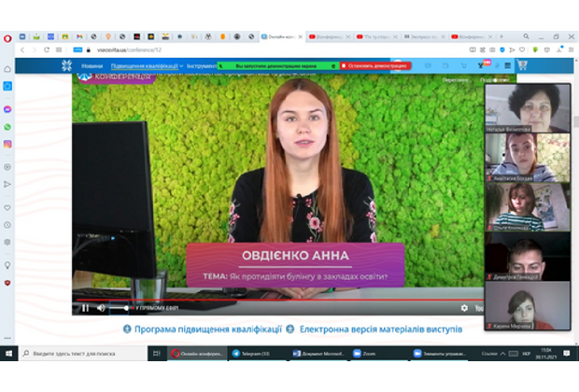579x392 pixels.
Task: Select Карина Мирчева's video thumbnail
Action: coord(528,305)
